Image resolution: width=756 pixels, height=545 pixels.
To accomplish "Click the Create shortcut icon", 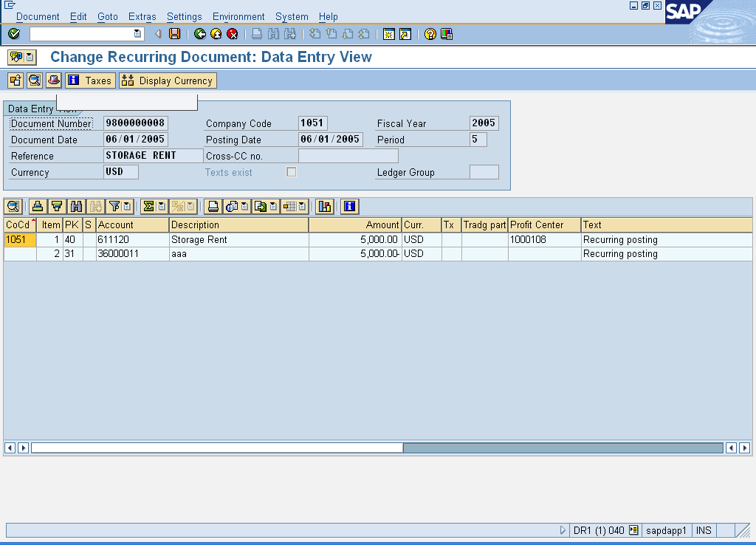I will (405, 34).
